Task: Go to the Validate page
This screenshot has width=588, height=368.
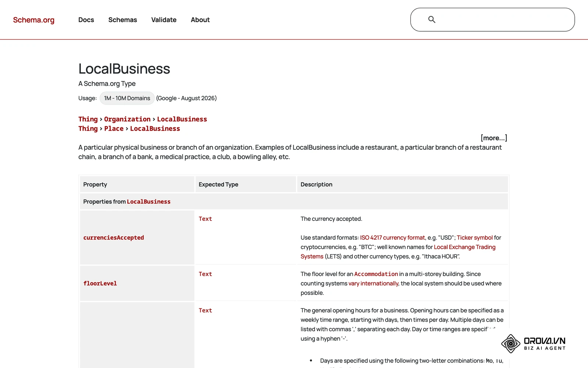Action: coord(164,20)
